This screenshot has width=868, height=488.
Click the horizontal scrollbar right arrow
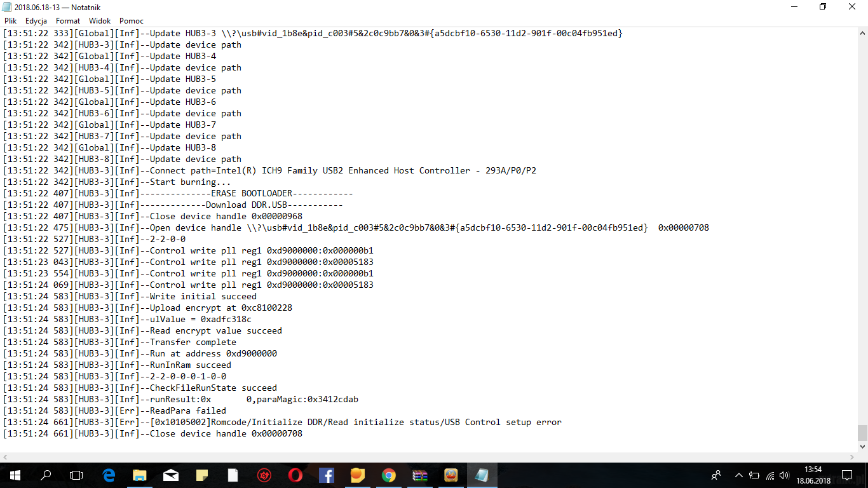tap(851, 457)
